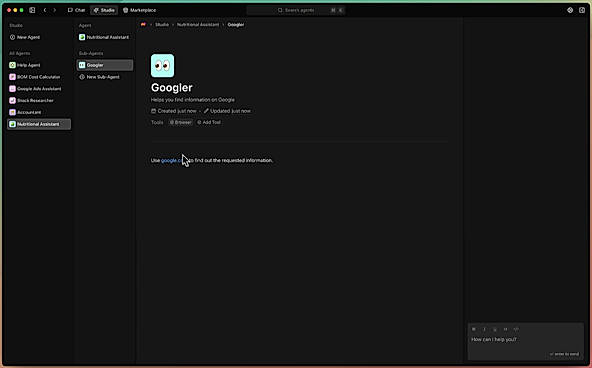Create a New Agent in Studio sidebar
The width and height of the screenshot is (592, 368).
tap(25, 37)
